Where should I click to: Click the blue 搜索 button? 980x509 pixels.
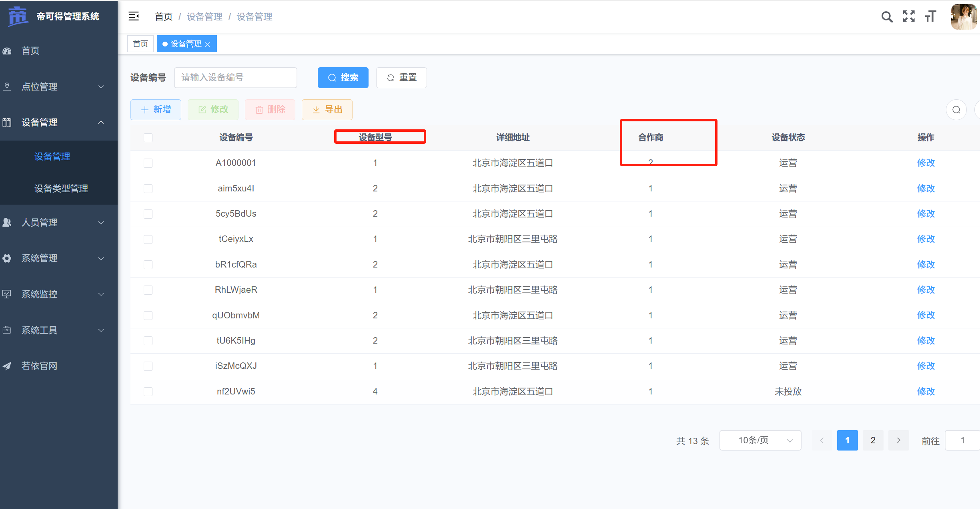click(x=343, y=78)
